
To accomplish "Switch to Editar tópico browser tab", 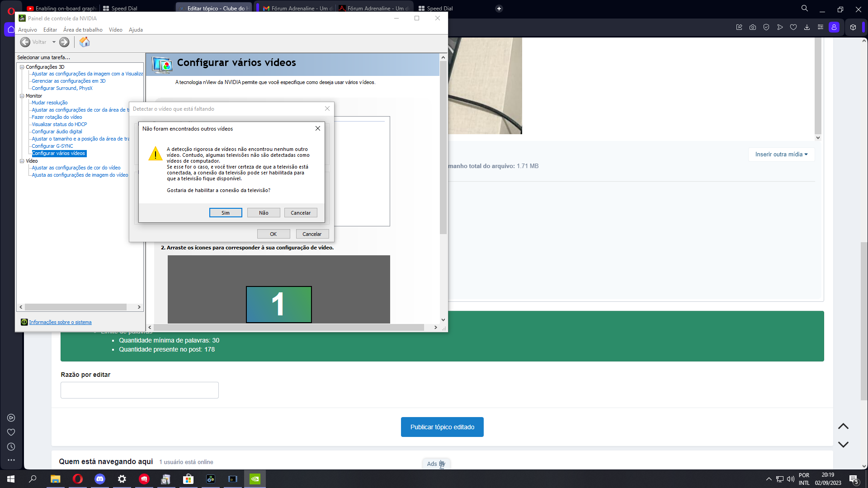I will click(213, 8).
